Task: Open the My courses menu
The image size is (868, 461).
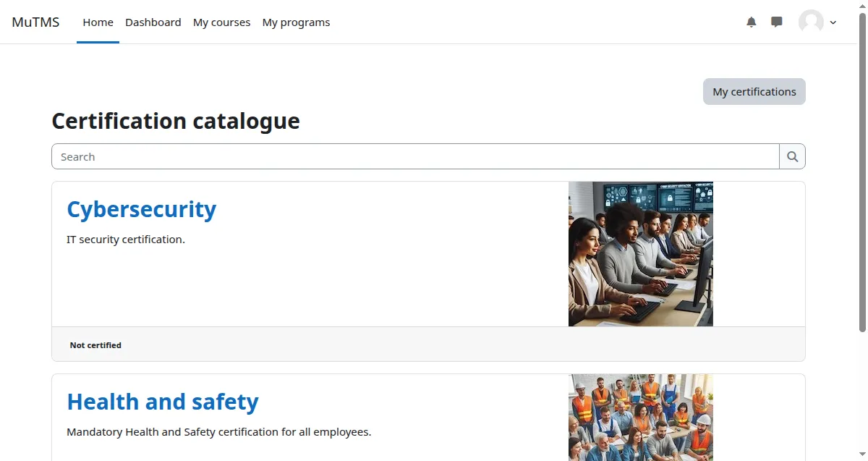Action: 221,22
